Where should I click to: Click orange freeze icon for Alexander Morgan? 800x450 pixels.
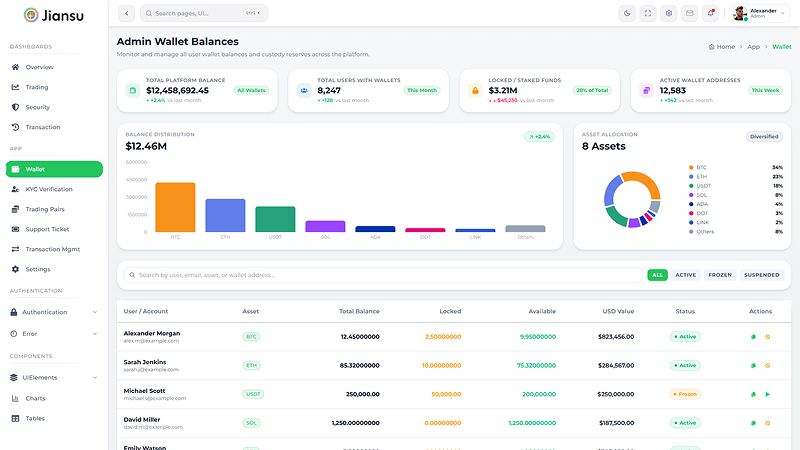pyautogui.click(x=767, y=337)
